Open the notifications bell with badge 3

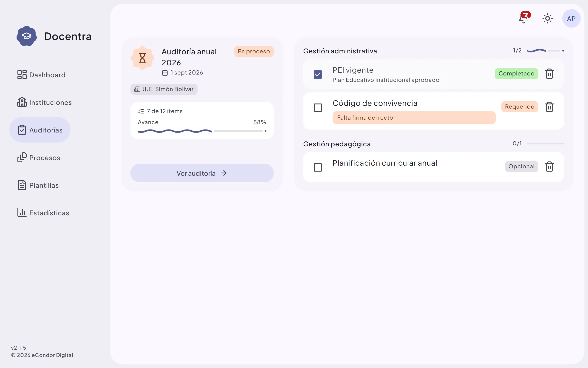tap(524, 18)
